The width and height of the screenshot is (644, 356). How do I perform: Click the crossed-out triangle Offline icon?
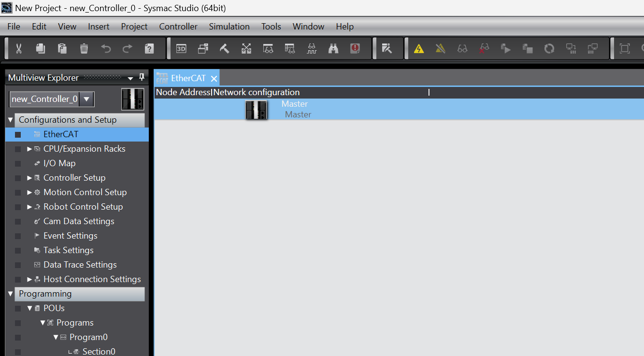pyautogui.click(x=440, y=48)
